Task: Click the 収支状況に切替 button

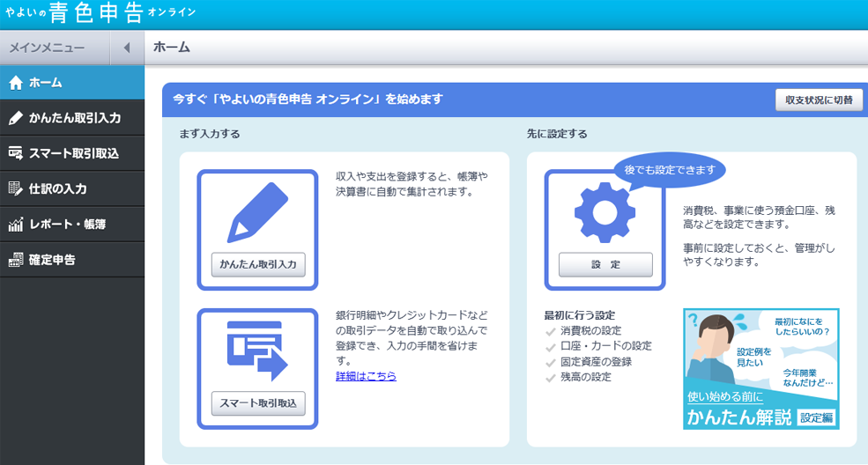Action: point(819,100)
